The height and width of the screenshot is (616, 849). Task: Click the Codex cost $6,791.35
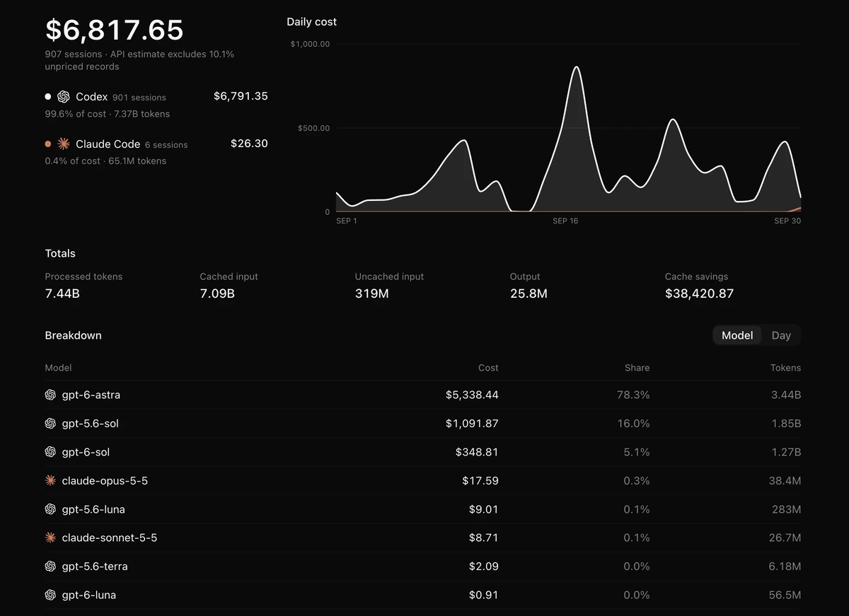[x=241, y=96]
